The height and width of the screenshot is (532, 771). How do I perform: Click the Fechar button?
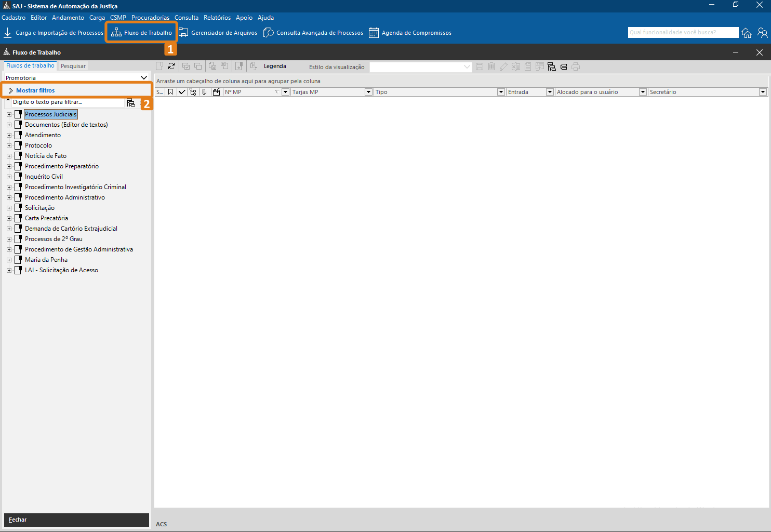pyautogui.click(x=76, y=520)
